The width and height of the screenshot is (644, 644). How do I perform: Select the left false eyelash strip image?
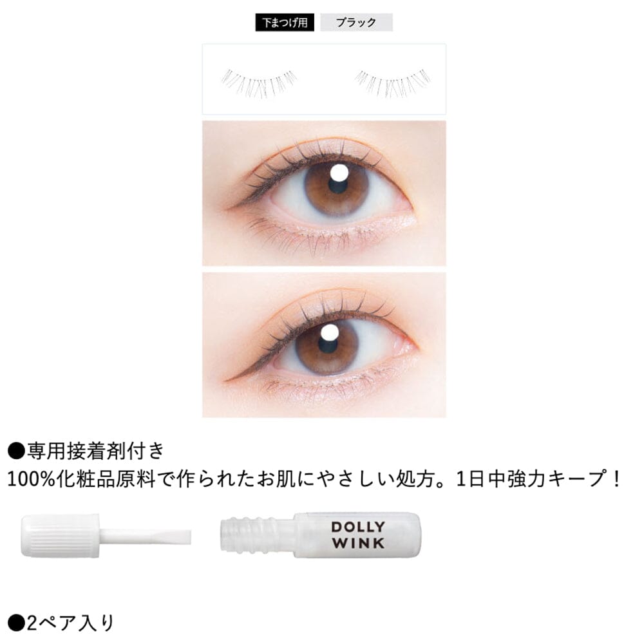pyautogui.click(x=259, y=83)
